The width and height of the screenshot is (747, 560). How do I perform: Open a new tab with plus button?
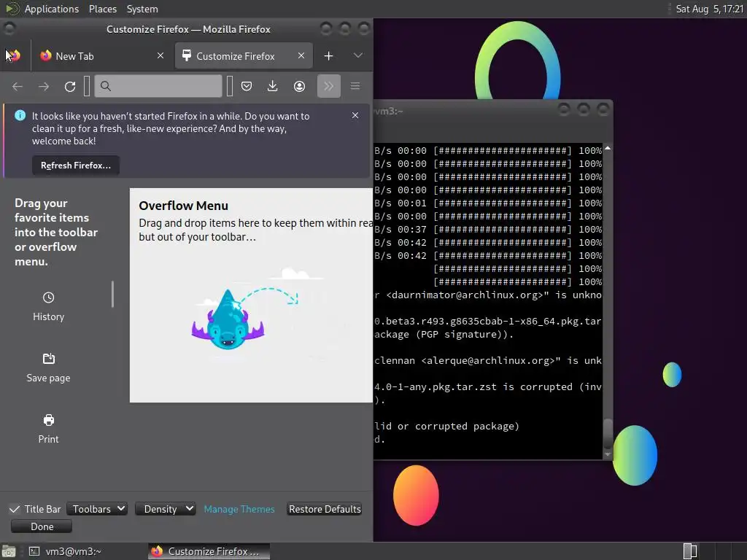click(328, 56)
